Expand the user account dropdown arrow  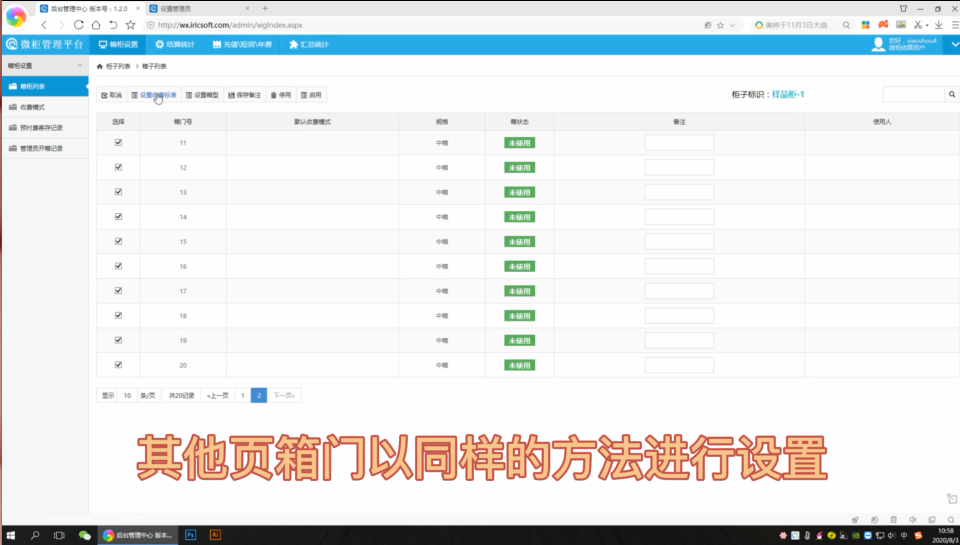click(954, 44)
